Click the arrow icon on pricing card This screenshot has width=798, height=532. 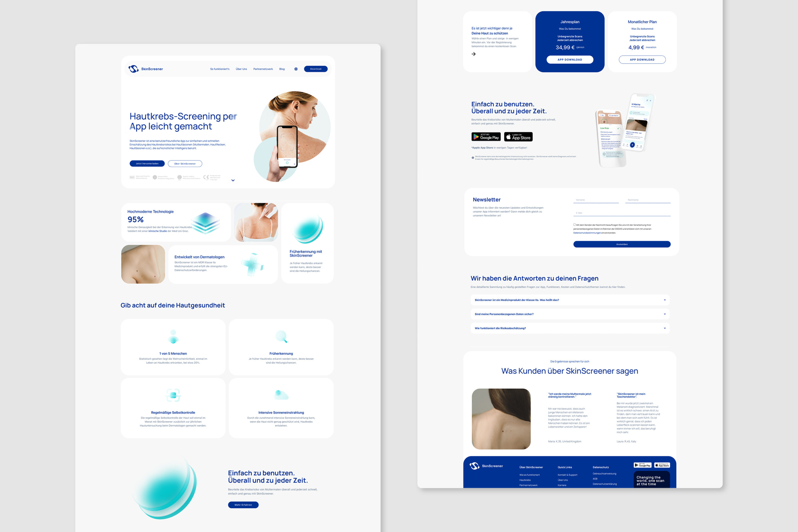pyautogui.click(x=472, y=55)
